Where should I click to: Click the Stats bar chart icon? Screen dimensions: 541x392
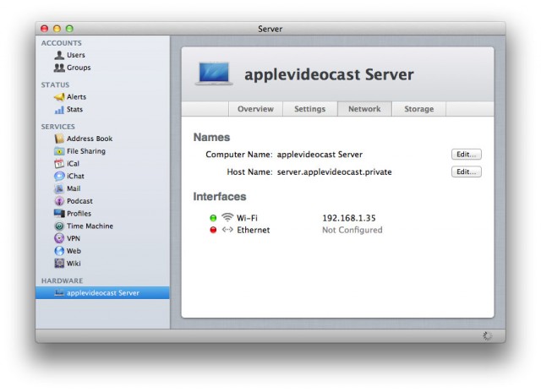[x=59, y=110]
